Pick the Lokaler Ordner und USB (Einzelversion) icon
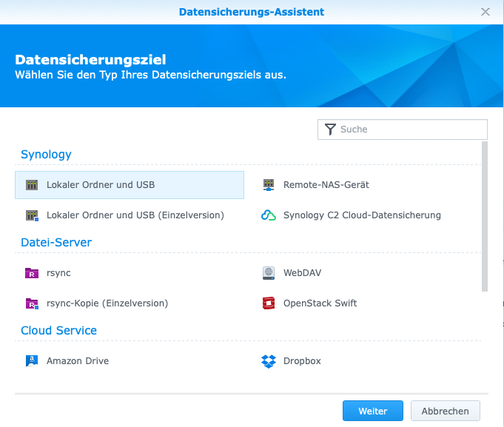Viewport: 504px width, 427px height. [32, 215]
